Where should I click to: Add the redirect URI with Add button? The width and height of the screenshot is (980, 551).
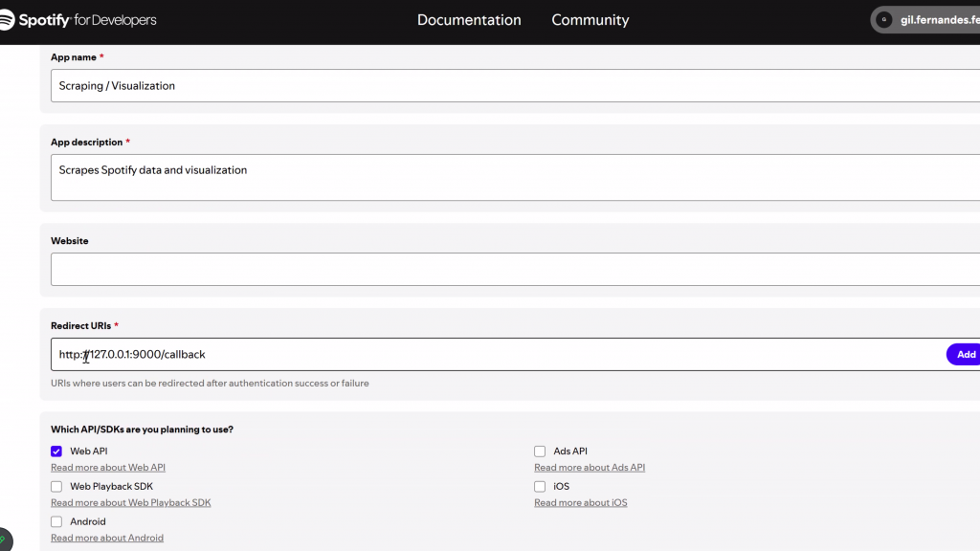(x=965, y=354)
